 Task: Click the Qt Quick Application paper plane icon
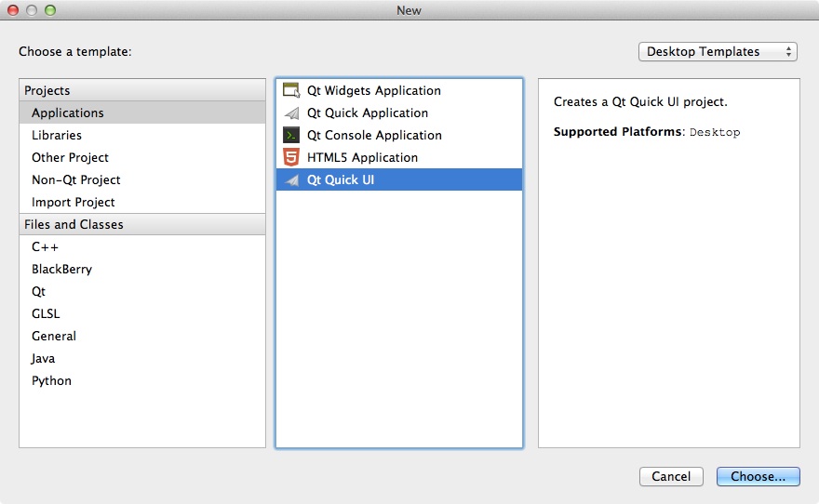point(291,113)
